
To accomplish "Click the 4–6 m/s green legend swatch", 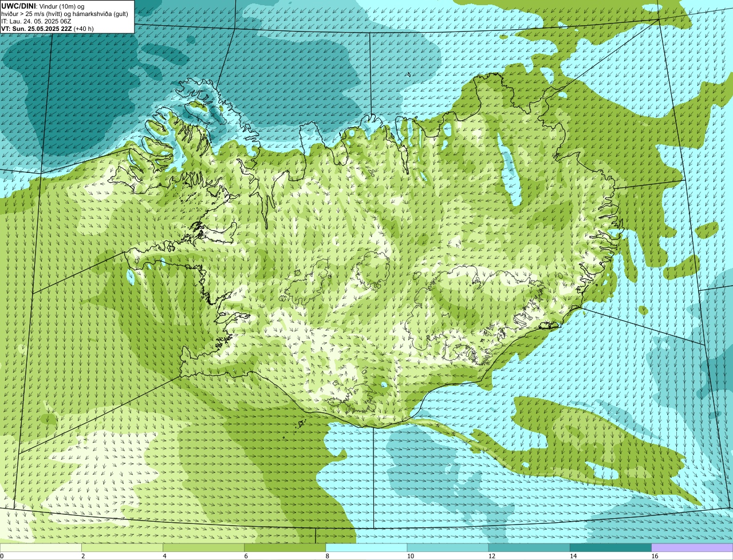I will coord(203,548).
